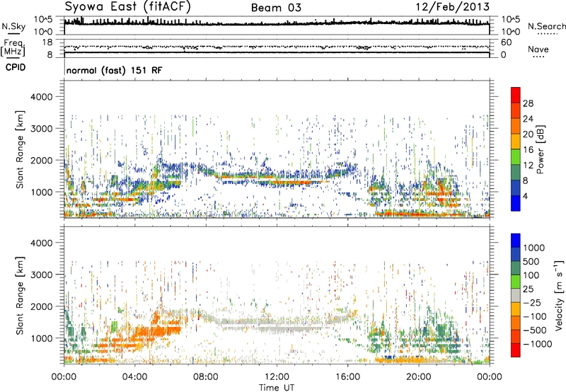Click the 'Freq. [MHz]' axis label
This screenshot has height=392, width=566.
[x=13, y=48]
